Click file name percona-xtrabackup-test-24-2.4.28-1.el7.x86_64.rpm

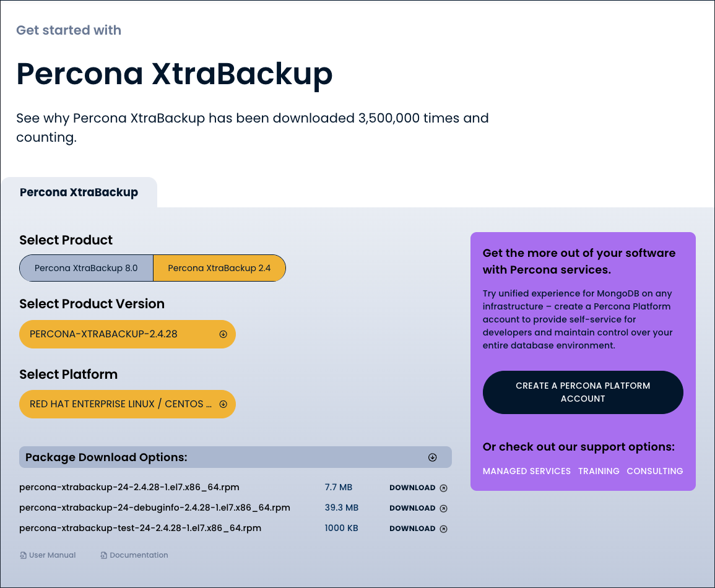pyautogui.click(x=140, y=529)
